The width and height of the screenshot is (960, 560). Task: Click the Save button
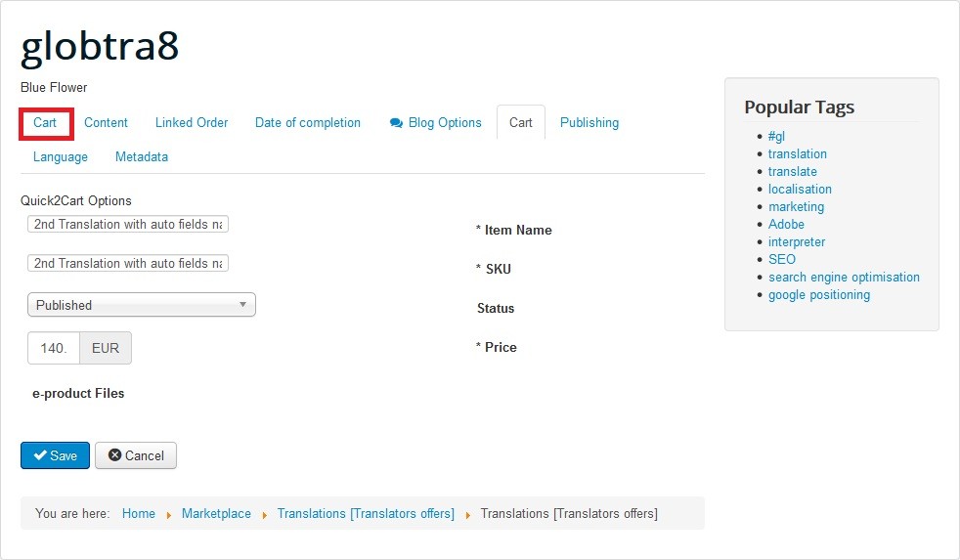[55, 455]
